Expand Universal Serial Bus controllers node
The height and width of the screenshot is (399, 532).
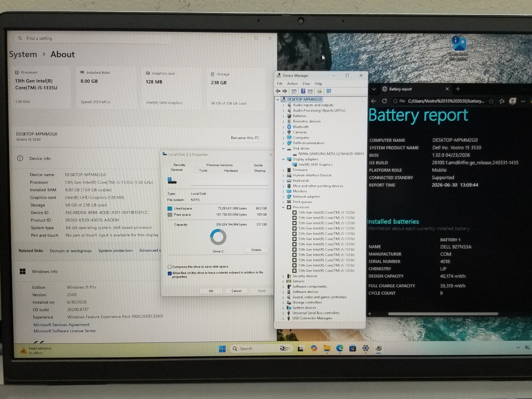click(x=283, y=313)
